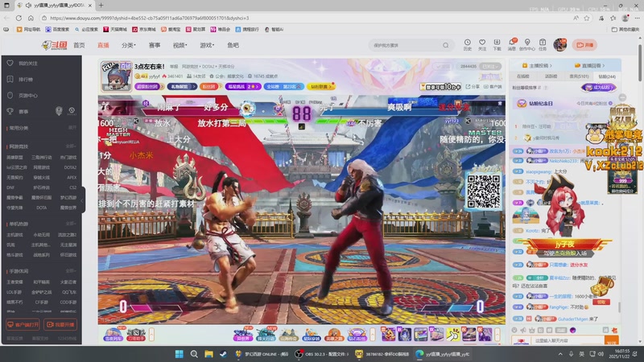644x362 pixels.
Task: Open 超级粉丝团 badge
Action: pos(150,87)
